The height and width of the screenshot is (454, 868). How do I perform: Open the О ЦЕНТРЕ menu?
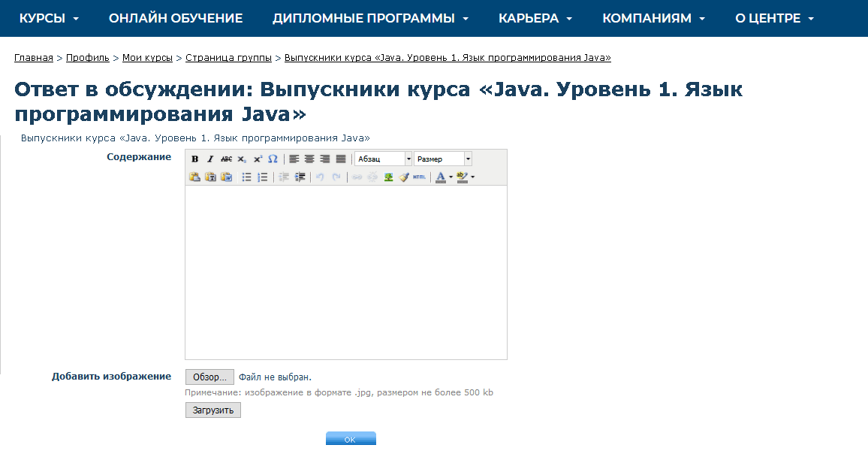tap(774, 18)
